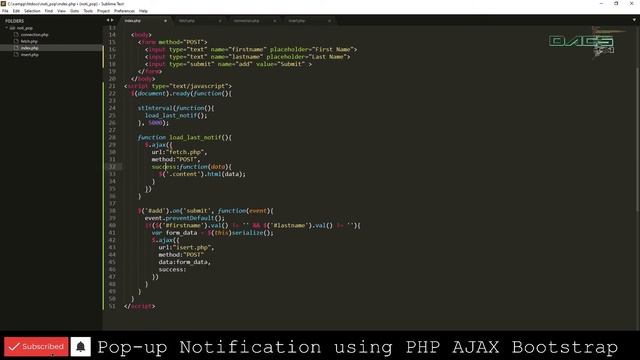The height and width of the screenshot is (360, 640).
Task: Click the Subscribed button
Action: 36,347
